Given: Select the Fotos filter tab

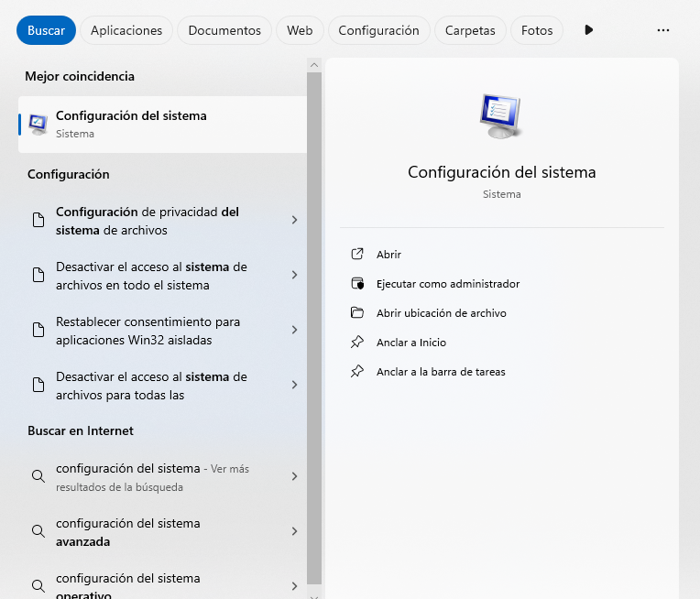Looking at the screenshot, I should [537, 30].
